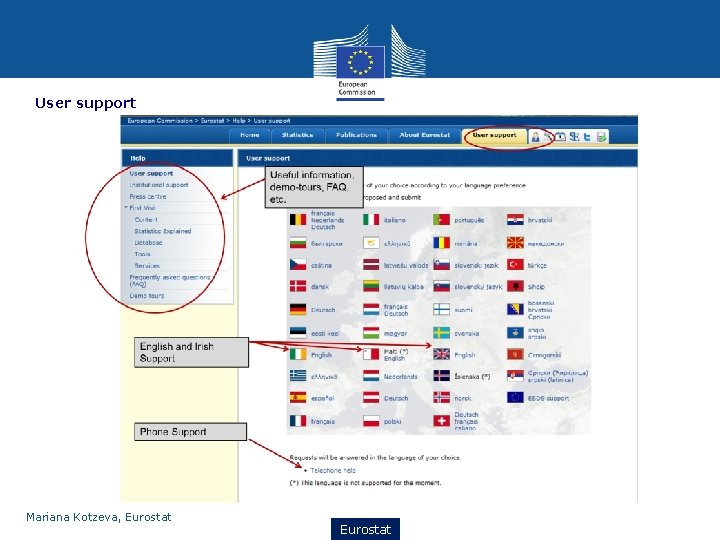The width and height of the screenshot is (720, 540).
Task: Switch to the Statistics tab
Action: pyautogui.click(x=297, y=135)
